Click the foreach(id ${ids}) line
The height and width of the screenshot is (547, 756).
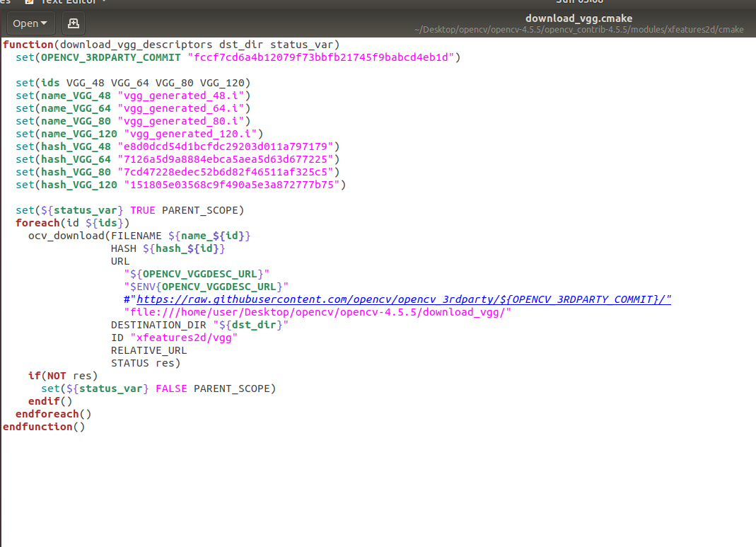tap(72, 223)
